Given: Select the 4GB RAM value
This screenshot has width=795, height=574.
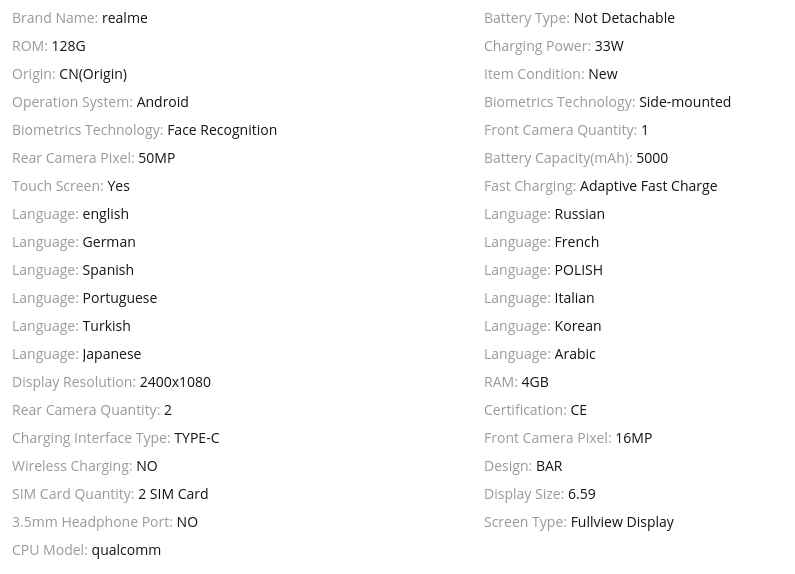Looking at the screenshot, I should [x=535, y=382].
